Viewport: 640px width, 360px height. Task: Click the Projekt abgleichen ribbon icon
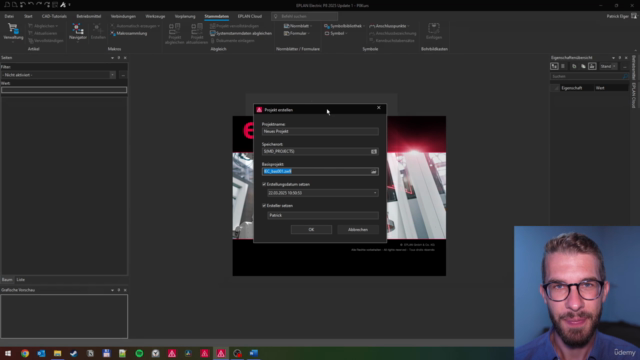pyautogui.click(x=175, y=33)
